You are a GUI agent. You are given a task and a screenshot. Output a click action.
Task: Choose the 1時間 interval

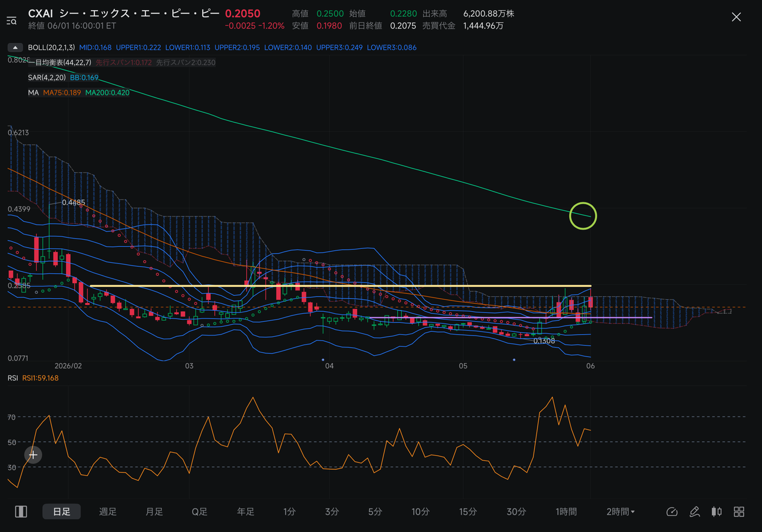pos(566,512)
